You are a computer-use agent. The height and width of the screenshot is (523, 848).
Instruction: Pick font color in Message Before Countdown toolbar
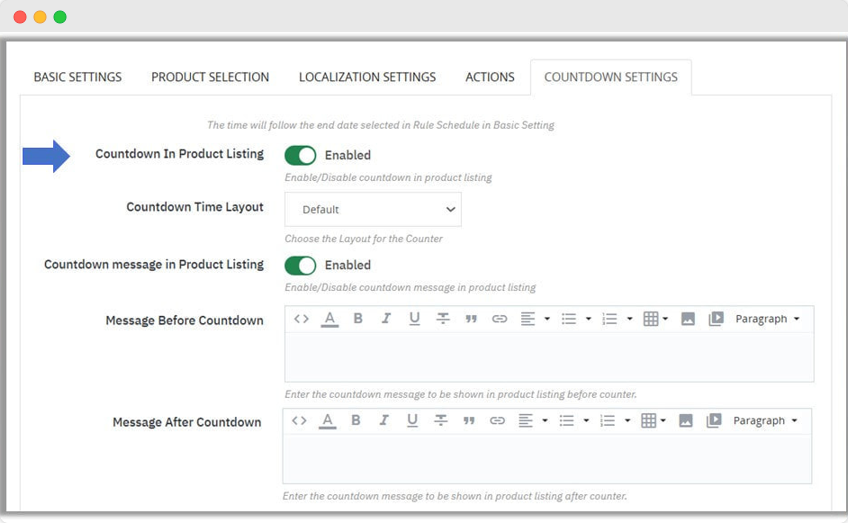click(x=329, y=319)
